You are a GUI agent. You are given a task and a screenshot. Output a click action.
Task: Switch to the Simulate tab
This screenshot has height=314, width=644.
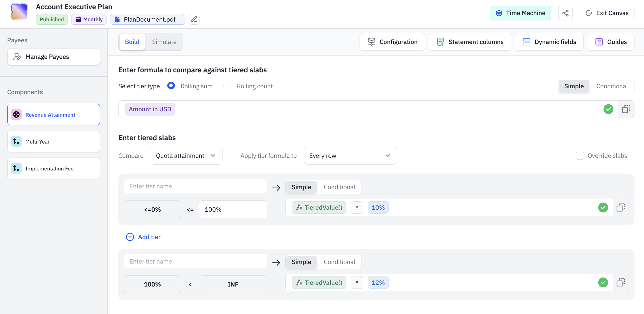[164, 42]
